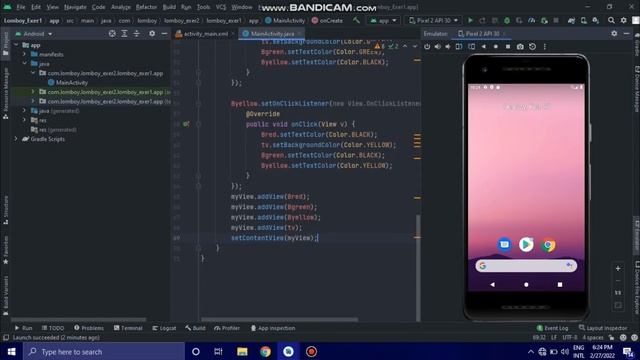Click emulator toolbar Back triangle icon
This screenshot has width=640, height=360.
tap(484, 47)
